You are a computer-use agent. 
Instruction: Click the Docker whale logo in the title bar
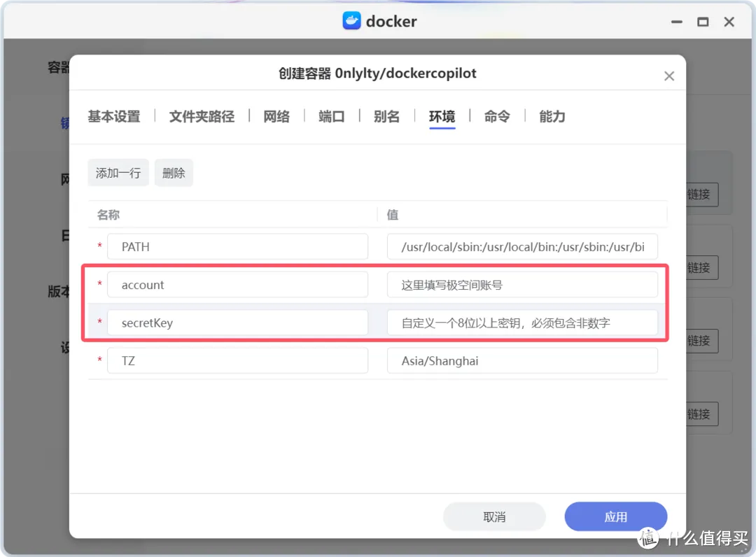tap(351, 21)
